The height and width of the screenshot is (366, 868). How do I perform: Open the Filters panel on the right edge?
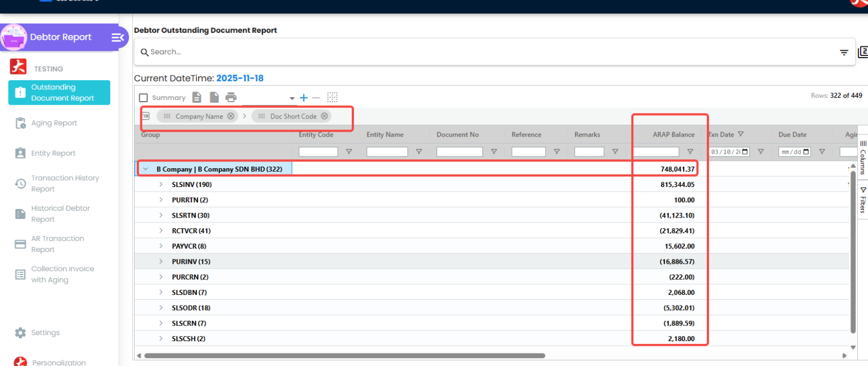pos(863,198)
